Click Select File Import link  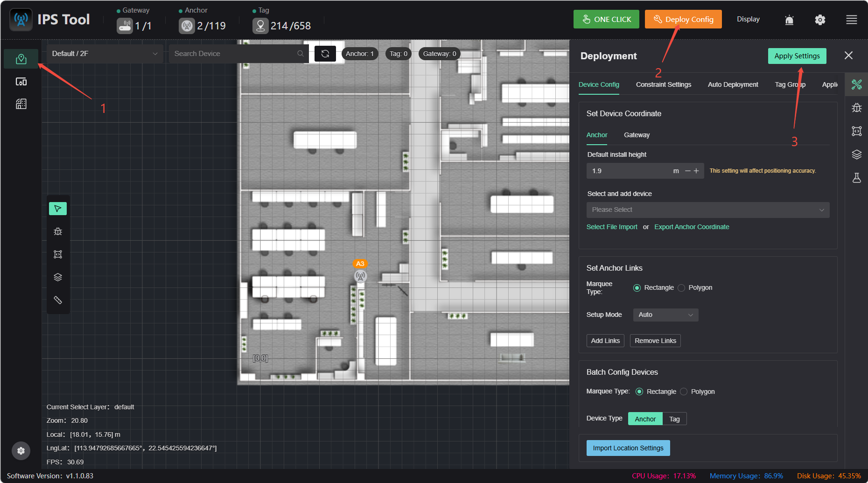tap(612, 227)
